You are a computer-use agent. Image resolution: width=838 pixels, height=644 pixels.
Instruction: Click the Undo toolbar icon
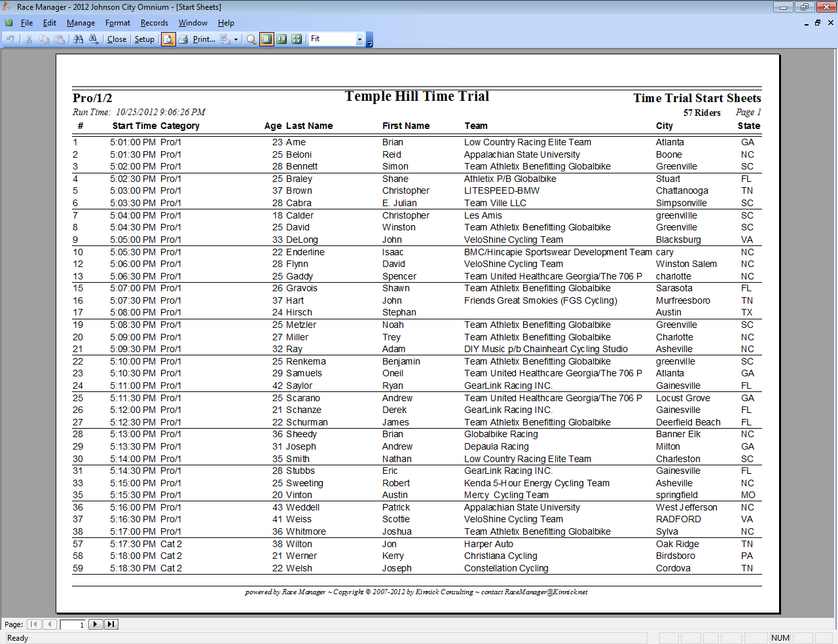[10, 39]
